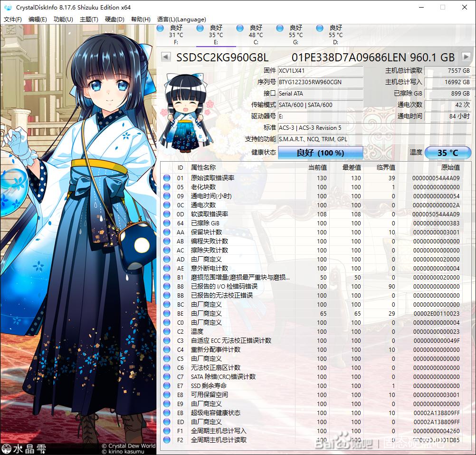Click the 属性名称 column header

click(203, 167)
